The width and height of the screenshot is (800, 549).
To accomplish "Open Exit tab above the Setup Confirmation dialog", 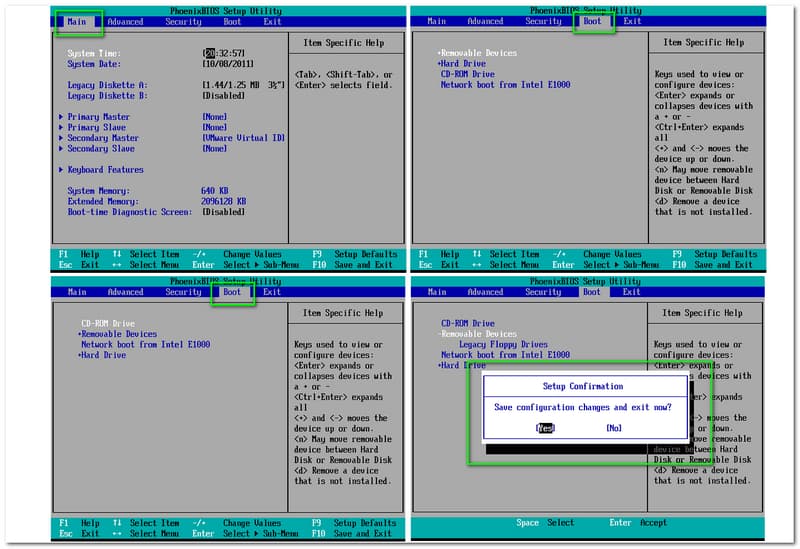I will (632, 292).
